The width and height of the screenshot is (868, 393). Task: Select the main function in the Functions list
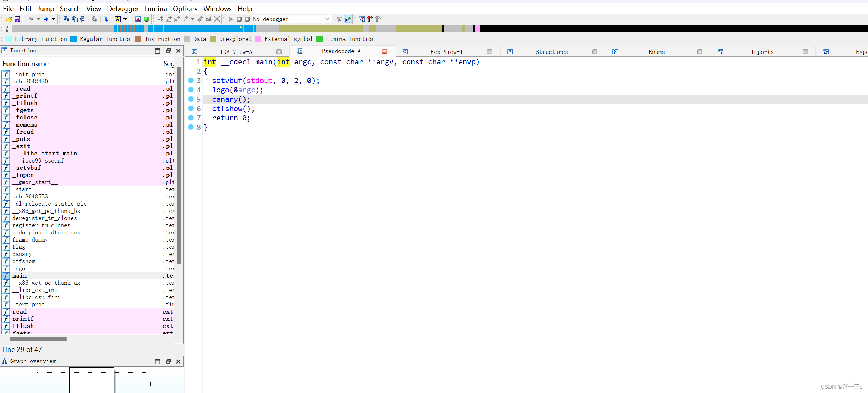coord(19,276)
